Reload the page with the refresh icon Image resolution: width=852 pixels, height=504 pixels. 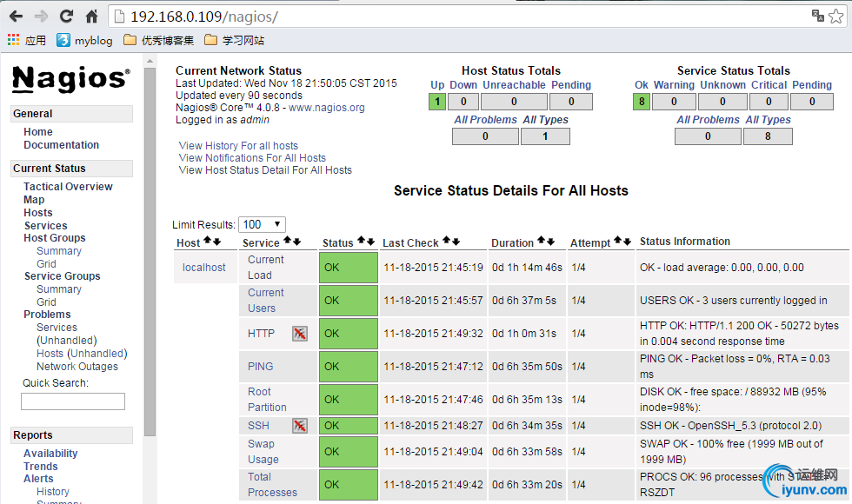[66, 17]
